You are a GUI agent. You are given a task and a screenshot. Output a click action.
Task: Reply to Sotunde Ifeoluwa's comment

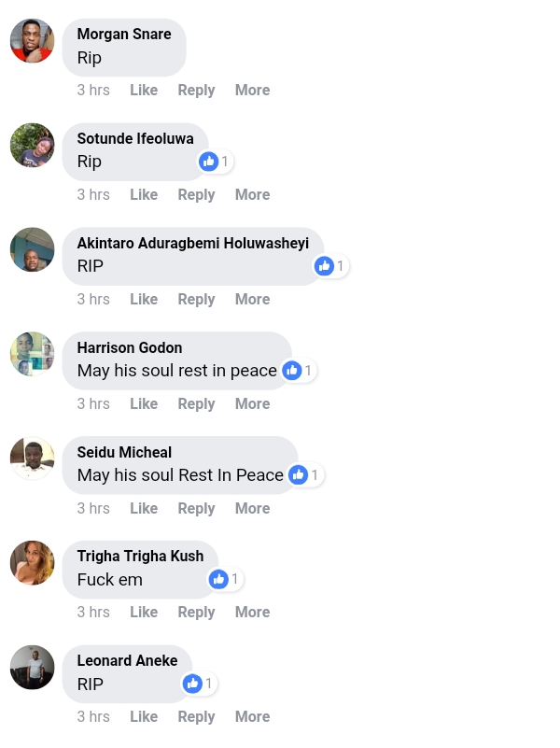click(x=196, y=195)
